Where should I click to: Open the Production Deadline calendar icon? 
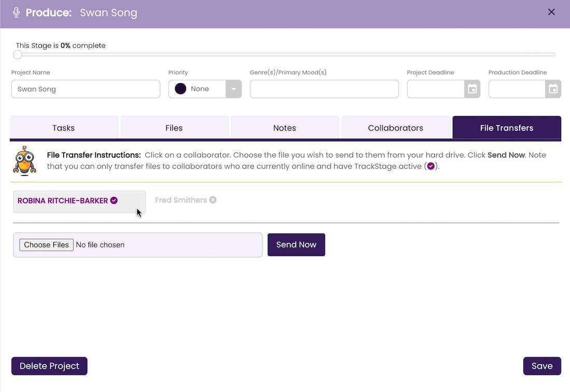coord(553,89)
